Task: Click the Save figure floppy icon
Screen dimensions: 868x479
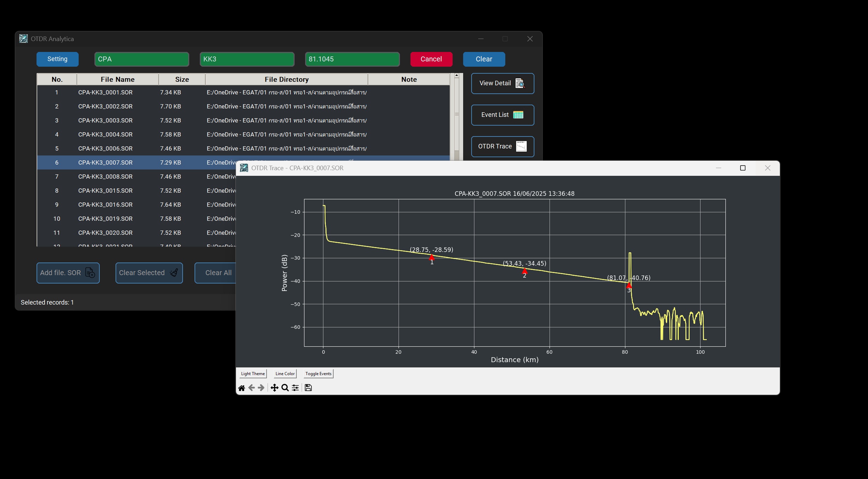Action: pyautogui.click(x=308, y=388)
